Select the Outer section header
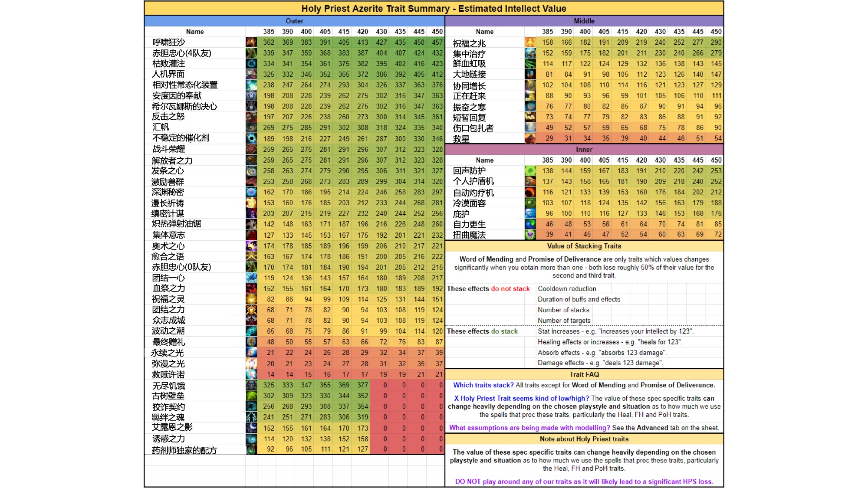The width and height of the screenshot is (868, 488). pos(294,21)
